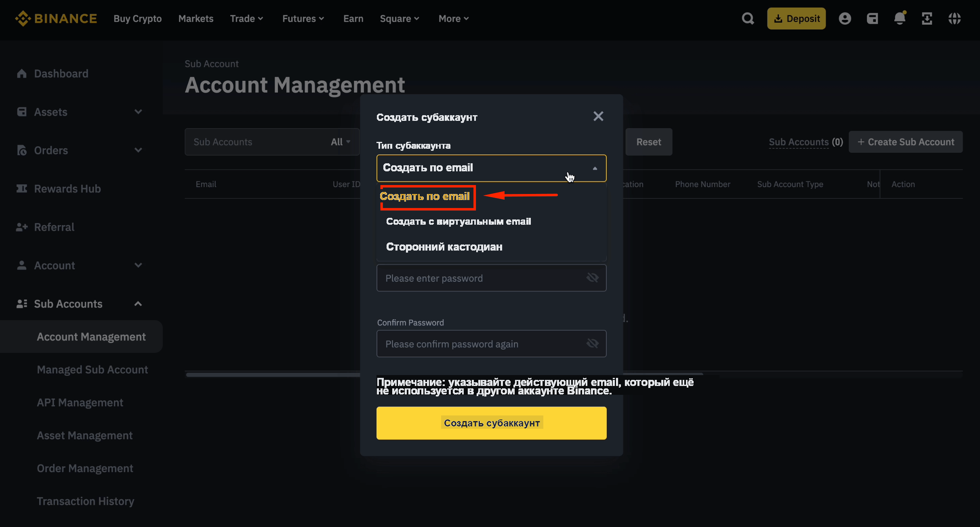Select Сторонний кастодиан option

coord(444,247)
